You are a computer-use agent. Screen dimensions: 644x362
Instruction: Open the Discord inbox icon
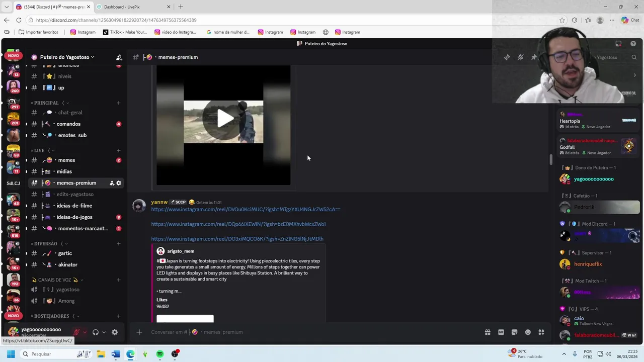point(618,44)
